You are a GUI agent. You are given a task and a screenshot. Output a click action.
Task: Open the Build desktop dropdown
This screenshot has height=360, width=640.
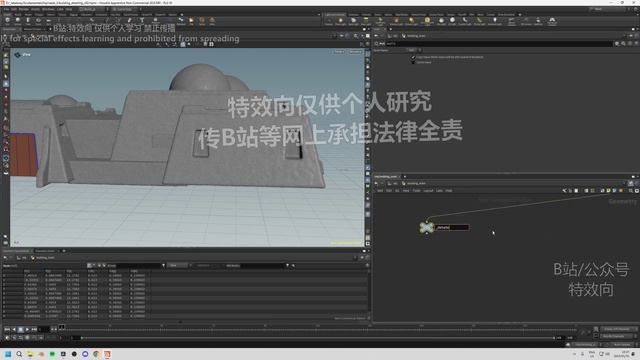point(93,9)
